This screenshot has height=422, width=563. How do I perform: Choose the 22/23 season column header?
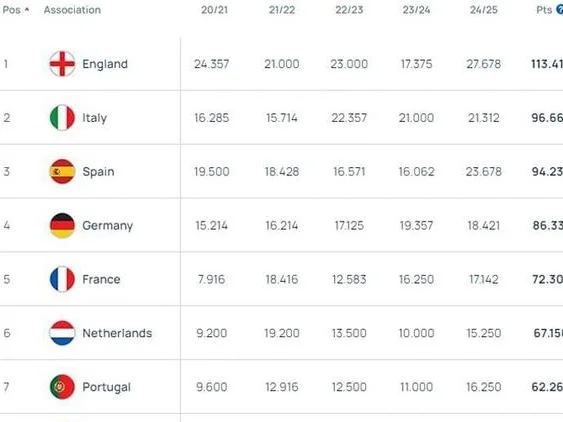click(349, 10)
